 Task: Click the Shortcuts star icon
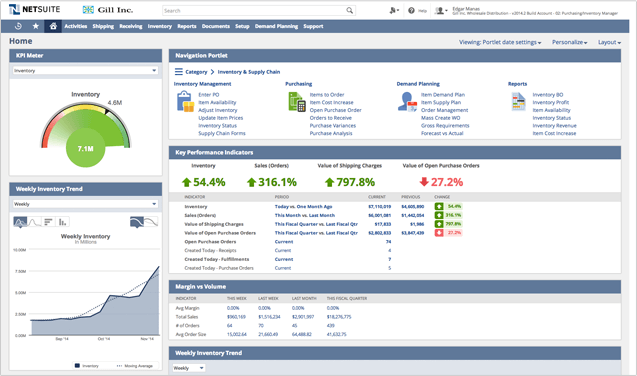36,26
